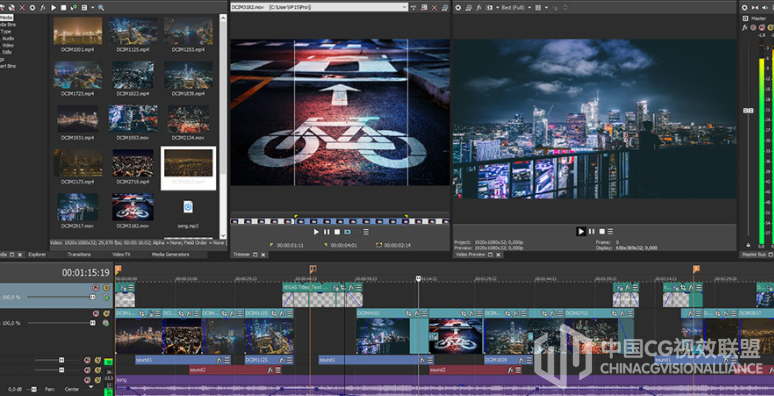Image resolution: width=774 pixels, height=396 pixels.
Task: Open the Trimmer transport menu icon
Action: (366, 232)
